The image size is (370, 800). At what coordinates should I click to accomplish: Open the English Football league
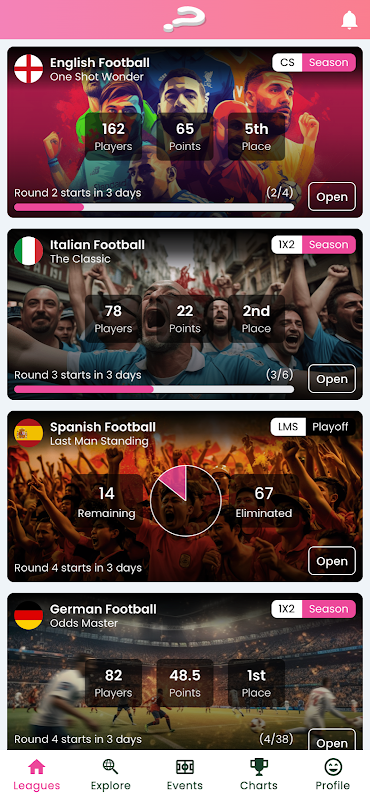point(332,197)
